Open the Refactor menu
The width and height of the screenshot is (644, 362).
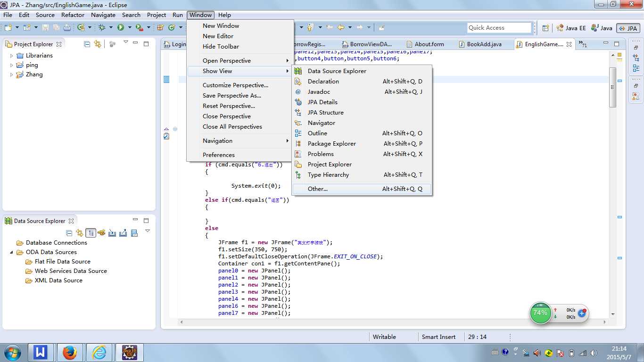[x=73, y=15]
